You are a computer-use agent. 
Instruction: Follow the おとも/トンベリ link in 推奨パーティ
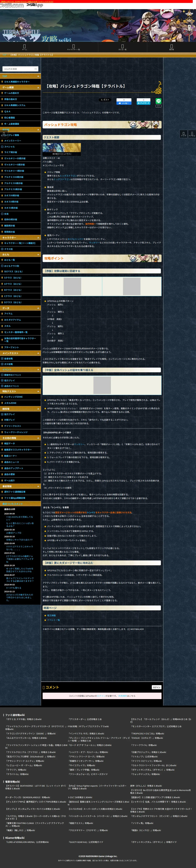coord(76,239)
